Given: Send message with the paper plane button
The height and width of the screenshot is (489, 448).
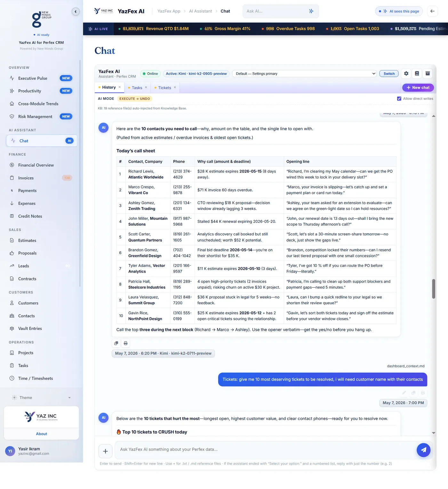Looking at the screenshot, I should 423,450.
